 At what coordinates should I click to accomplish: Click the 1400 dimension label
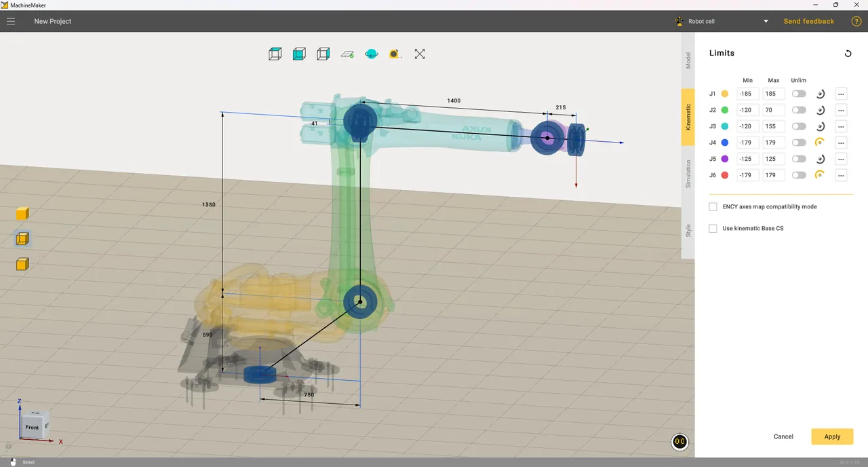click(454, 100)
